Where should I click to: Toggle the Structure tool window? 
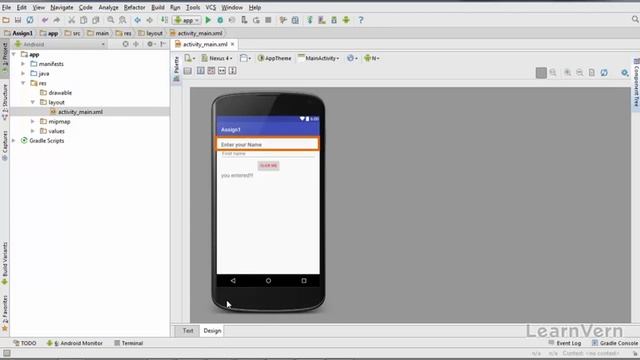4,102
